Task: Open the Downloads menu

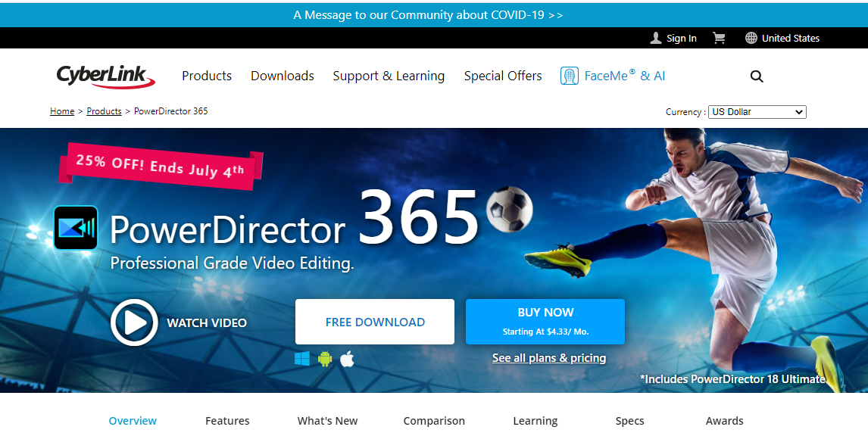Action: [x=283, y=76]
